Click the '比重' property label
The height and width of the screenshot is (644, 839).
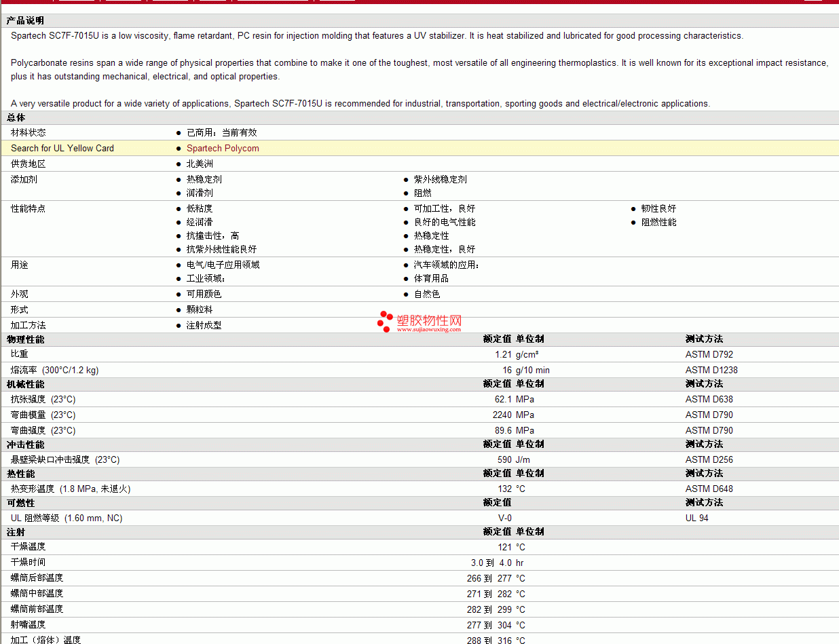(x=20, y=354)
